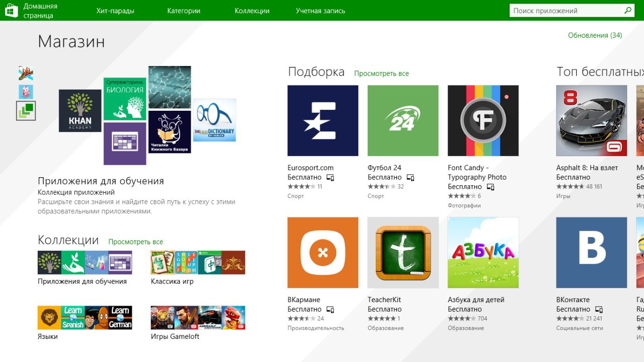Open the Игры Gameloft collection strip

[198, 318]
